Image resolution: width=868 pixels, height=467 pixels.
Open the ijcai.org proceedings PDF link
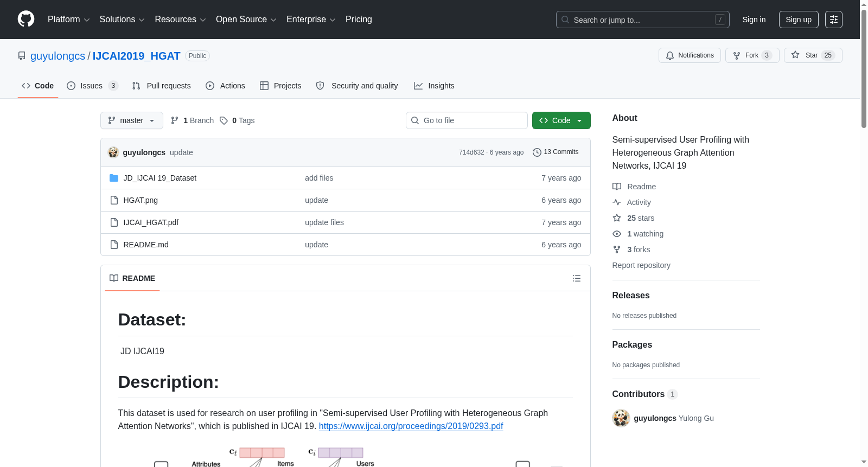click(x=411, y=426)
